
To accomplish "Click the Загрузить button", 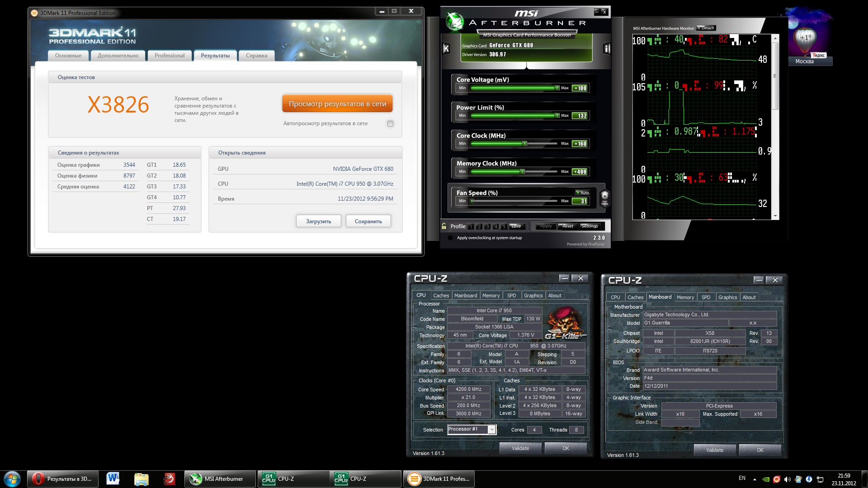I will 319,221.
